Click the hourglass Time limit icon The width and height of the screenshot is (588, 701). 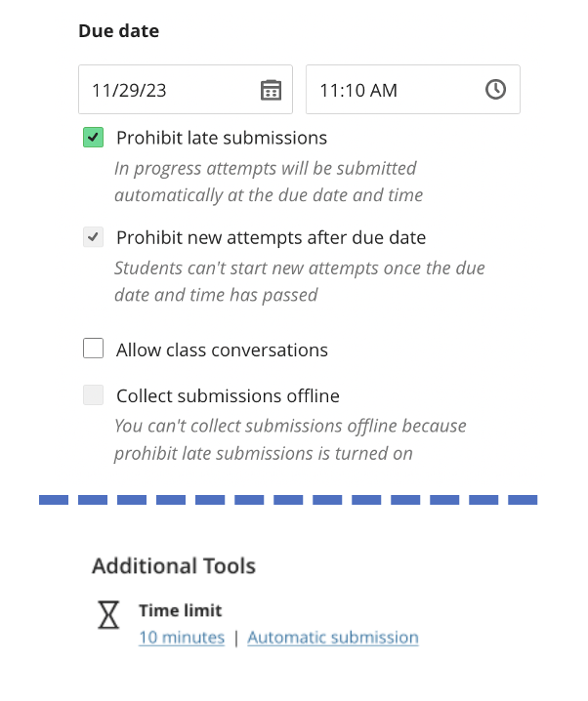(x=109, y=615)
